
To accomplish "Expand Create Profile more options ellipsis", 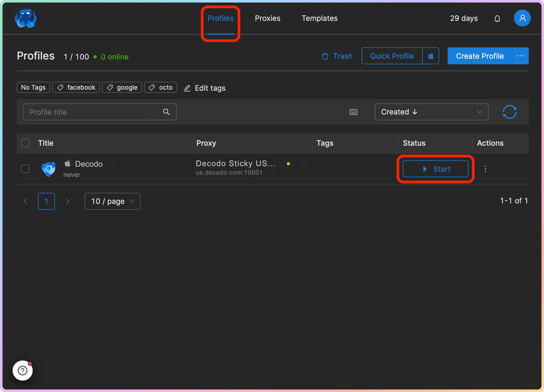I will pyautogui.click(x=520, y=56).
